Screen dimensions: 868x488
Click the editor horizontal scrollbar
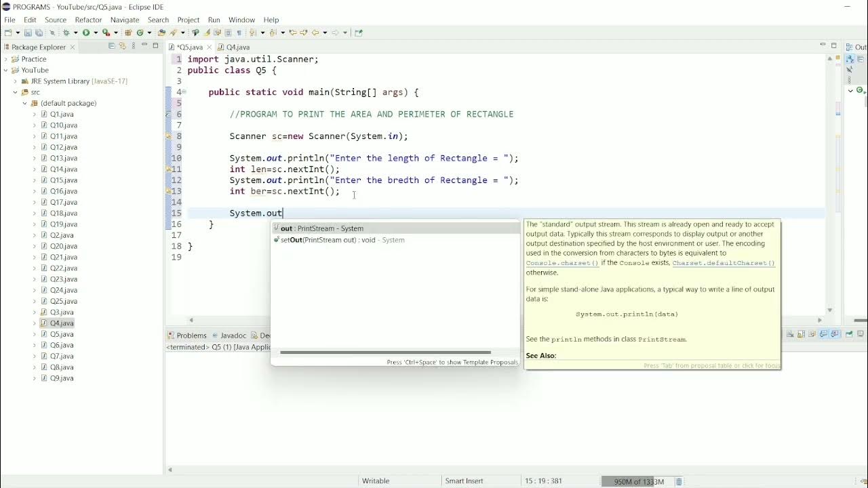(x=505, y=320)
